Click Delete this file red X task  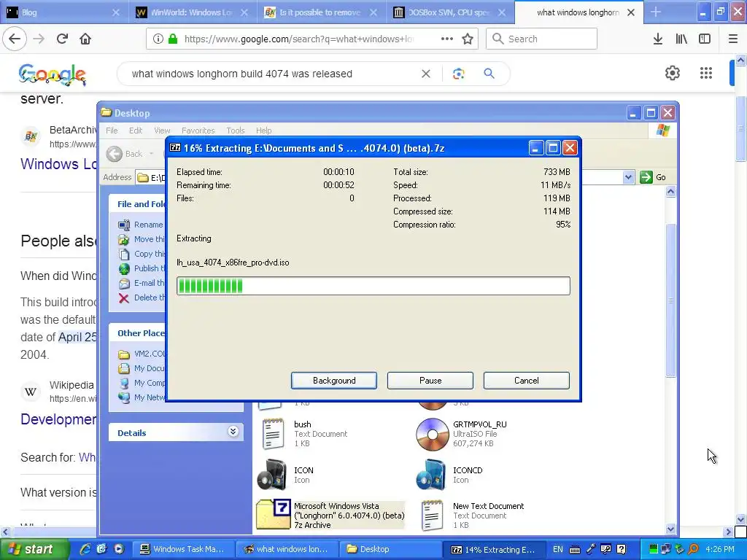[x=124, y=298]
